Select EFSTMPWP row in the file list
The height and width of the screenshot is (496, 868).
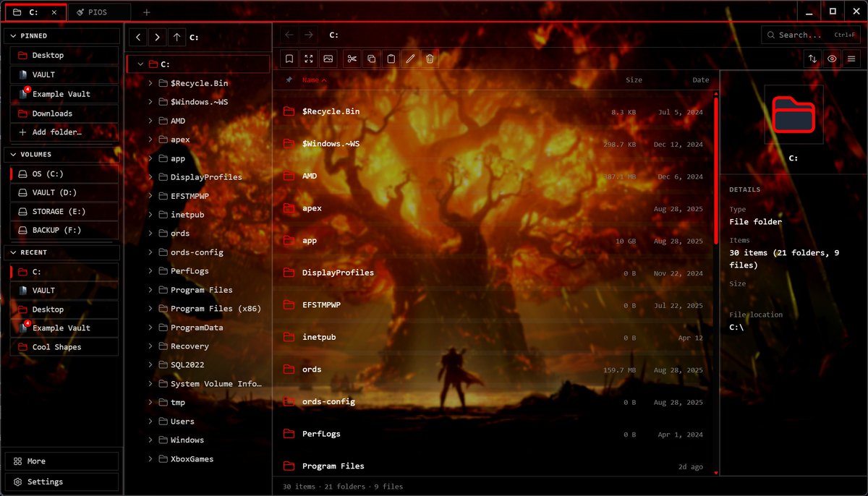[x=494, y=305]
